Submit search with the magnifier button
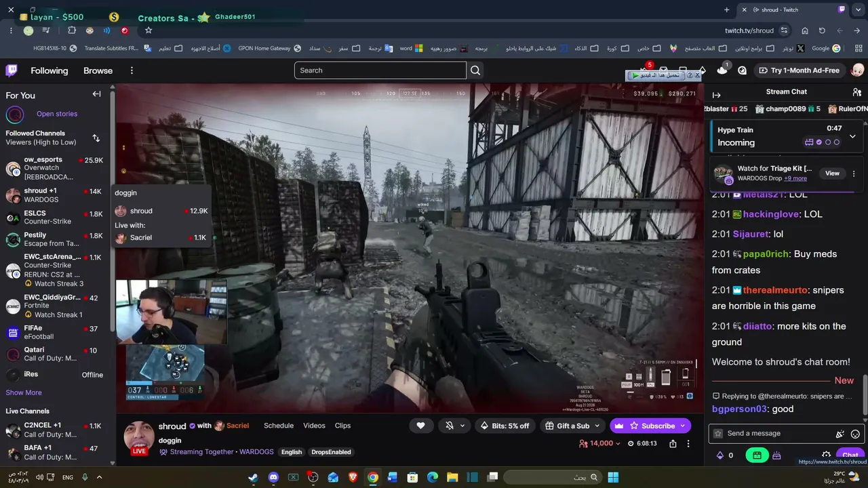Viewport: 868px width, 488px height. pyautogui.click(x=475, y=70)
